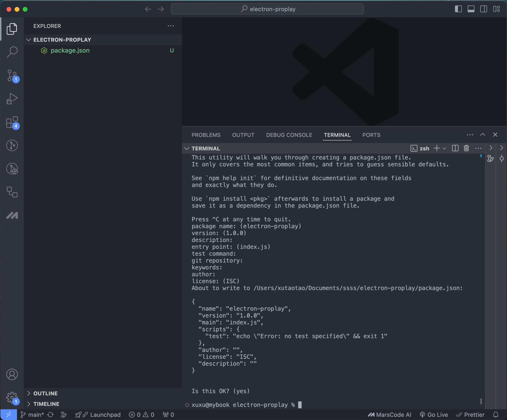Open the Accounts profile icon
Image resolution: width=507 pixels, height=420 pixels.
click(12, 374)
